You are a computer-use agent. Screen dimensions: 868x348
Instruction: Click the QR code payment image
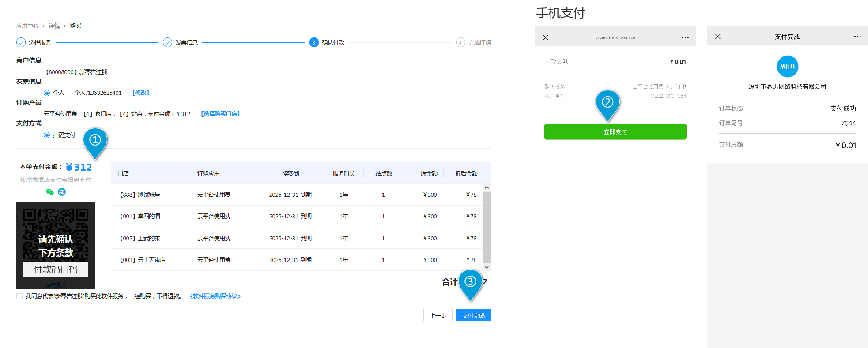click(x=56, y=245)
